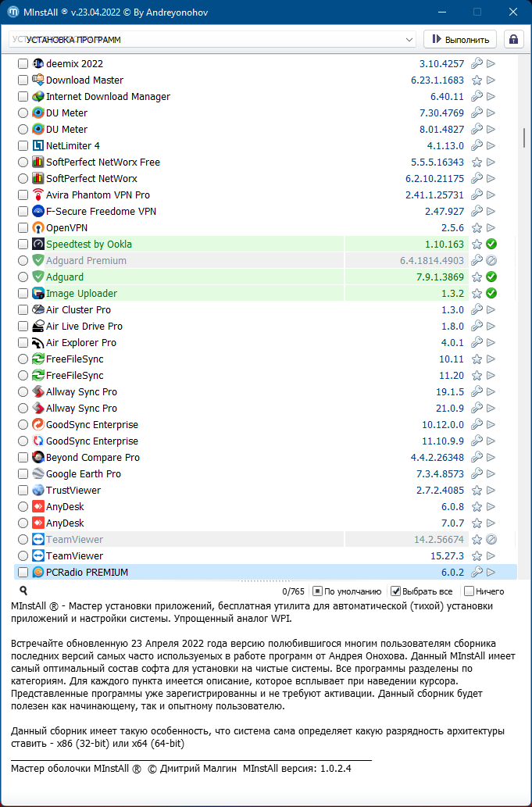Viewport: 532px width, 807px height.
Task: Click the OpenVPN application icon
Action: click(38, 227)
